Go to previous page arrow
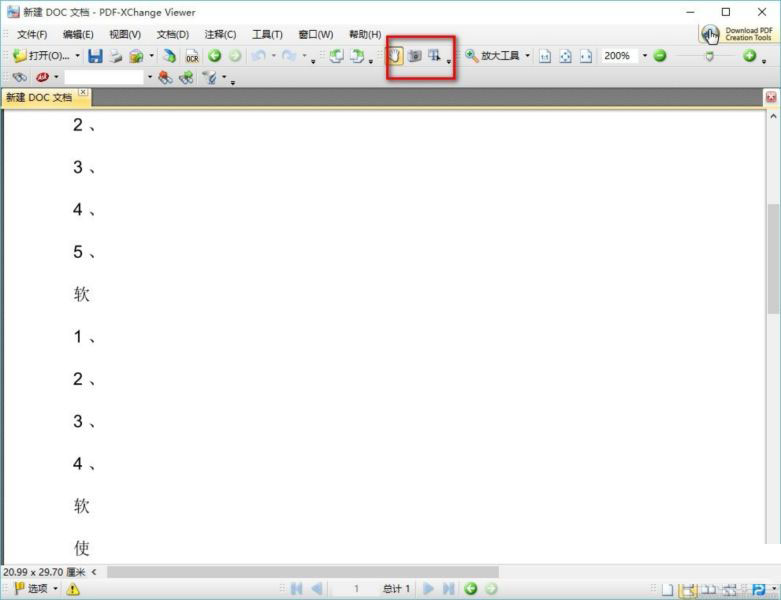 [x=316, y=589]
